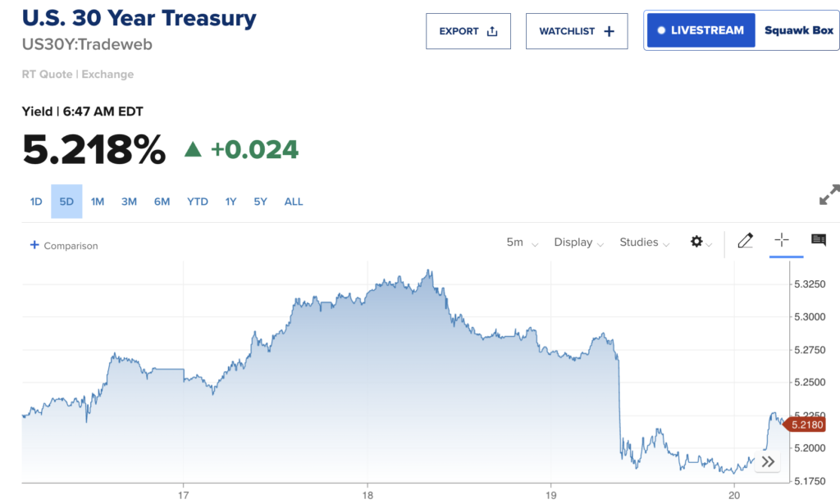This screenshot has height=504, width=840.
Task: Expand the Display dropdown
Action: pyautogui.click(x=578, y=243)
